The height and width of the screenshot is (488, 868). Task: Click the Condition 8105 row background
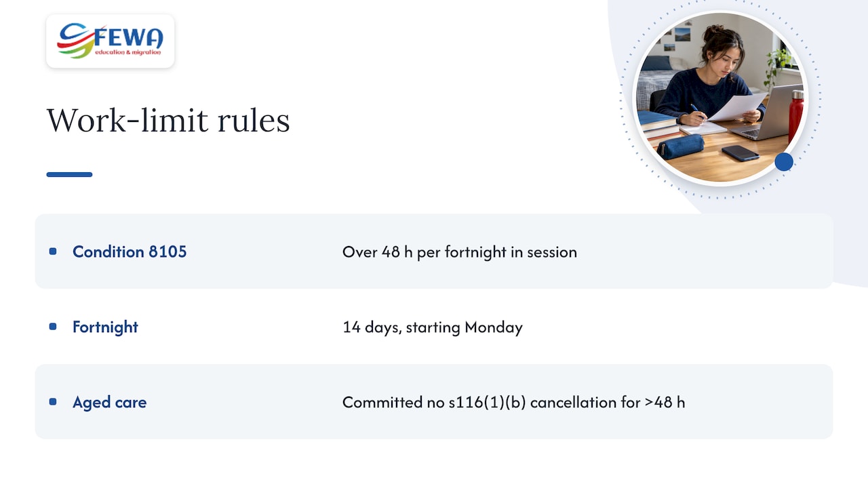(x=434, y=251)
